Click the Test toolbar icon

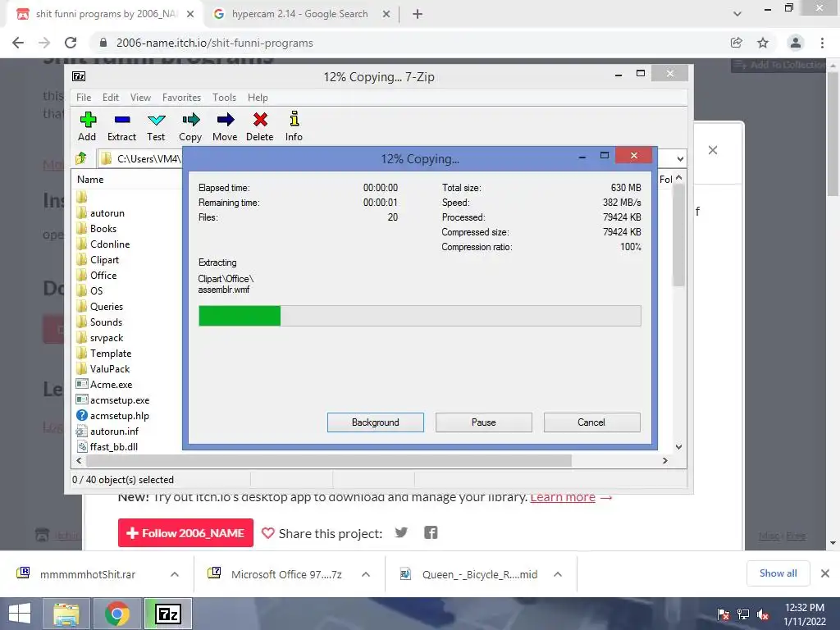156,126
